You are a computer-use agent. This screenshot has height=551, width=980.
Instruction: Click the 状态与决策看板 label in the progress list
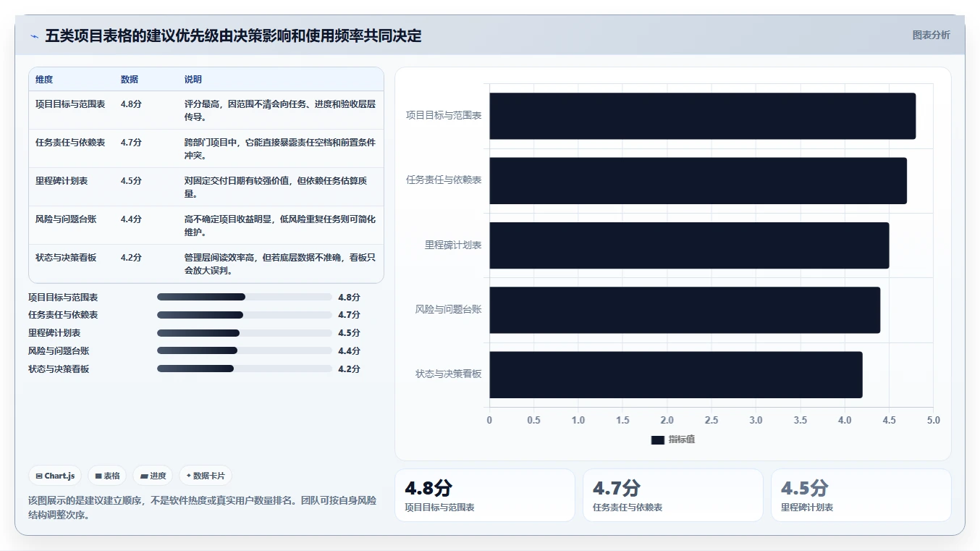pyautogui.click(x=59, y=369)
